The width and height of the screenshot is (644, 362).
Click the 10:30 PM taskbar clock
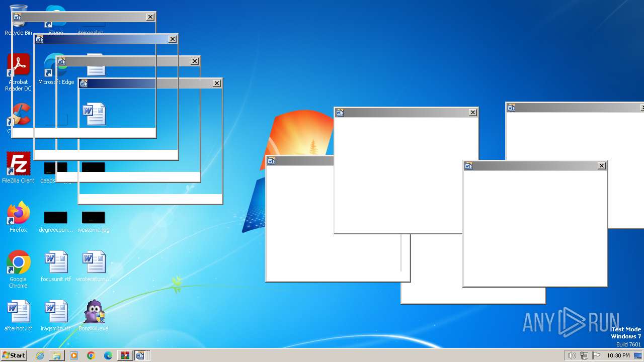point(618,355)
